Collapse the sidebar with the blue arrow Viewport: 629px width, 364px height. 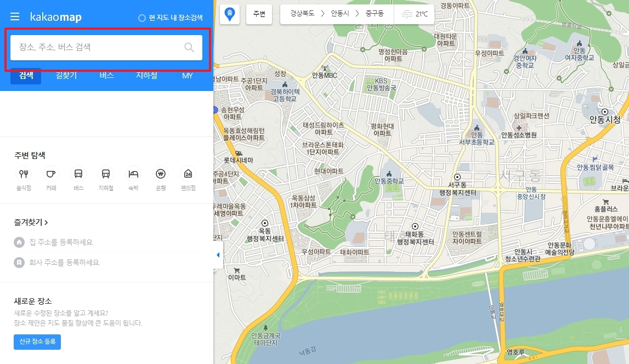(217, 254)
